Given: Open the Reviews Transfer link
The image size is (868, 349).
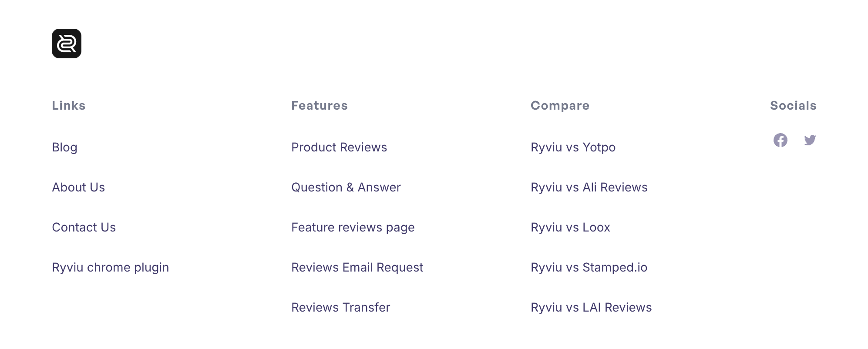Looking at the screenshot, I should [341, 307].
